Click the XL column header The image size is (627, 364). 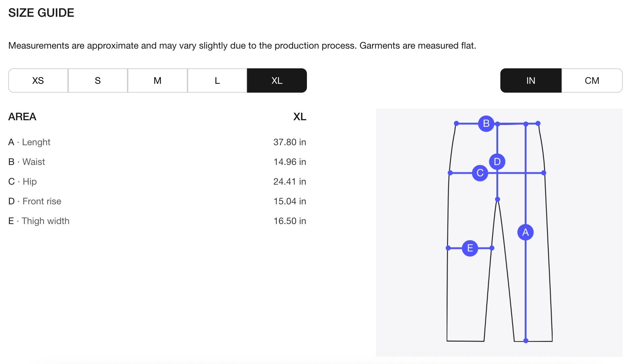299,117
